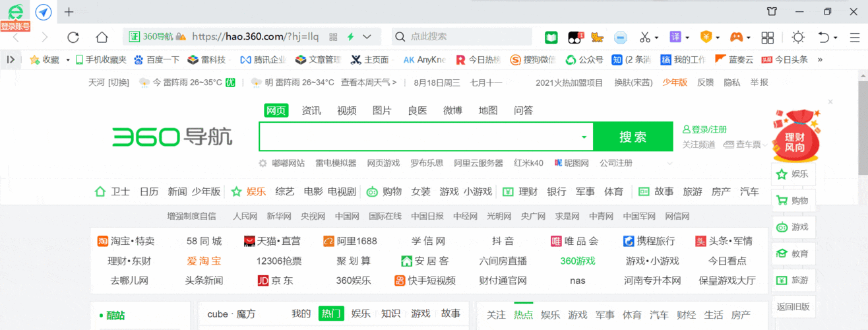Open the green book reader extension icon

[551, 37]
